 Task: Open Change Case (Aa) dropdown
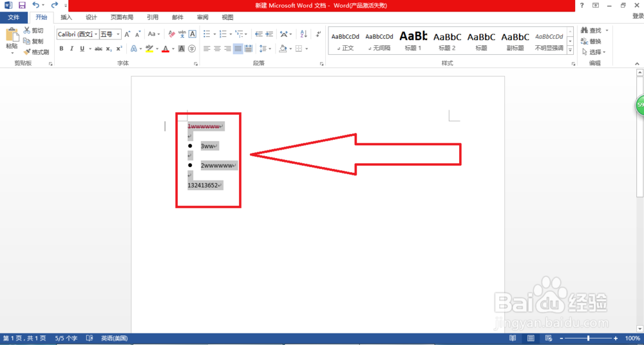(154, 34)
